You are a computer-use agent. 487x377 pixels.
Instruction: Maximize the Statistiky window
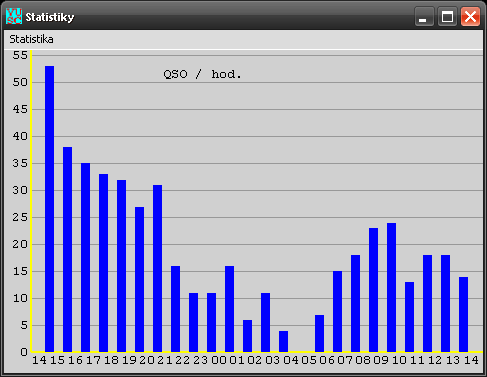[447, 16]
